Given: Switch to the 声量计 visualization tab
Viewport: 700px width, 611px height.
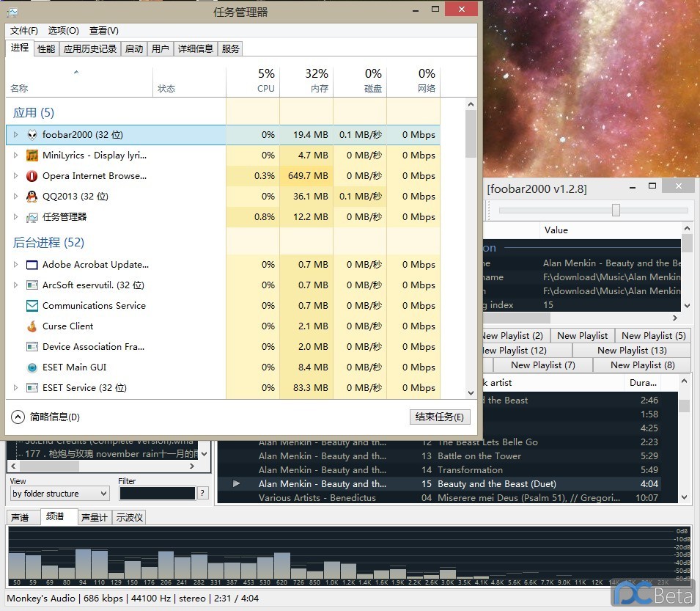Looking at the screenshot, I should click(95, 517).
